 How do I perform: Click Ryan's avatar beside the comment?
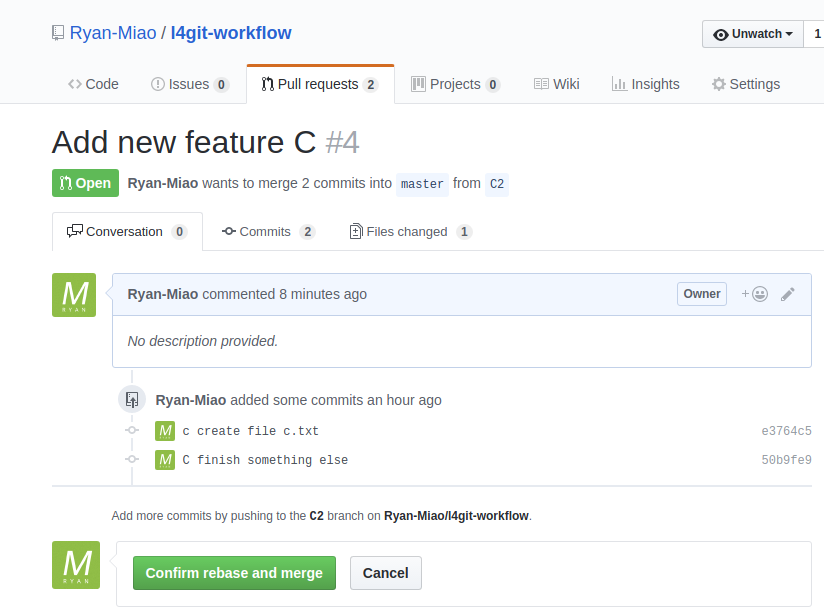(74, 295)
